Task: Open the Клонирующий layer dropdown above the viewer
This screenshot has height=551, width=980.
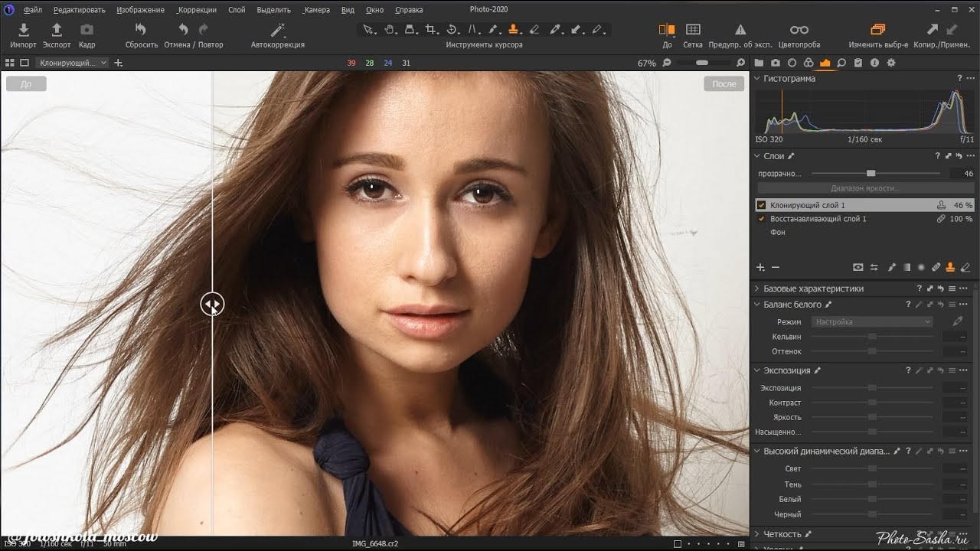Action: click(x=73, y=63)
